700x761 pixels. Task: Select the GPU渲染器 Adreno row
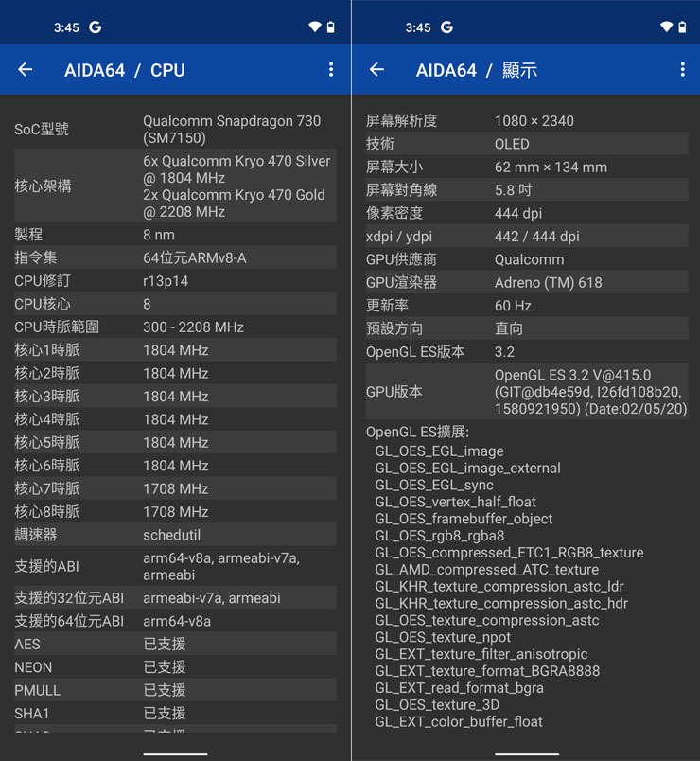pos(527,282)
